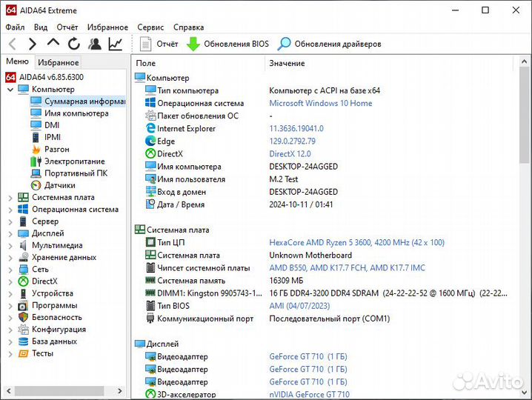532x400 pixels.
Task: Click the Сервер tower icon in the tree
Action: coord(23,221)
